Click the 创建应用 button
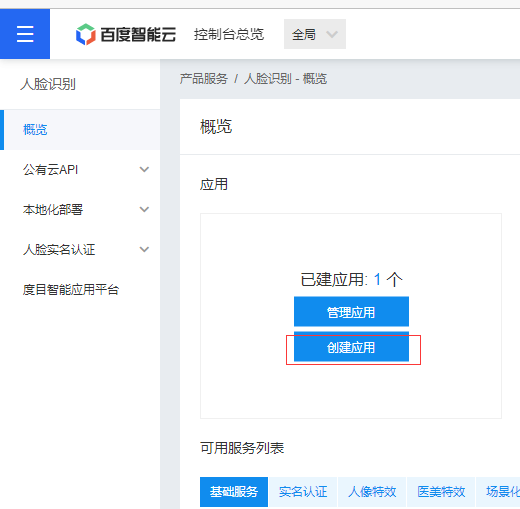Screen dimensions: 520x509 click(x=351, y=347)
